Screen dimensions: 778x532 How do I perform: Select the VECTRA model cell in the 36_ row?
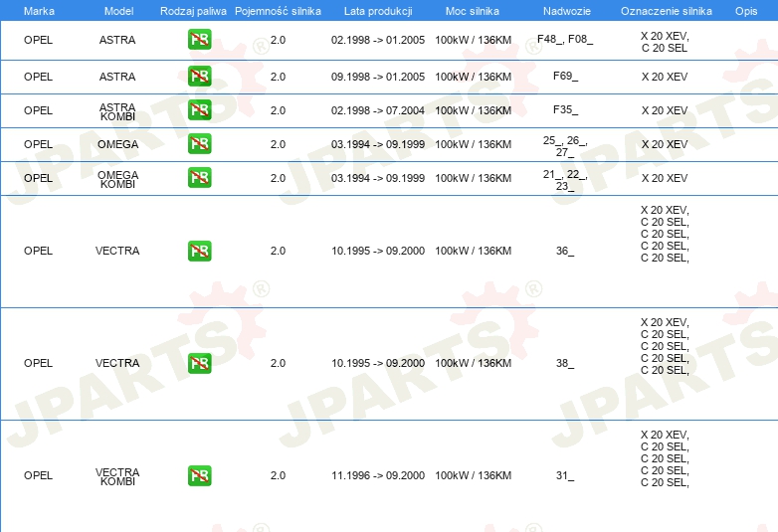tap(117, 251)
